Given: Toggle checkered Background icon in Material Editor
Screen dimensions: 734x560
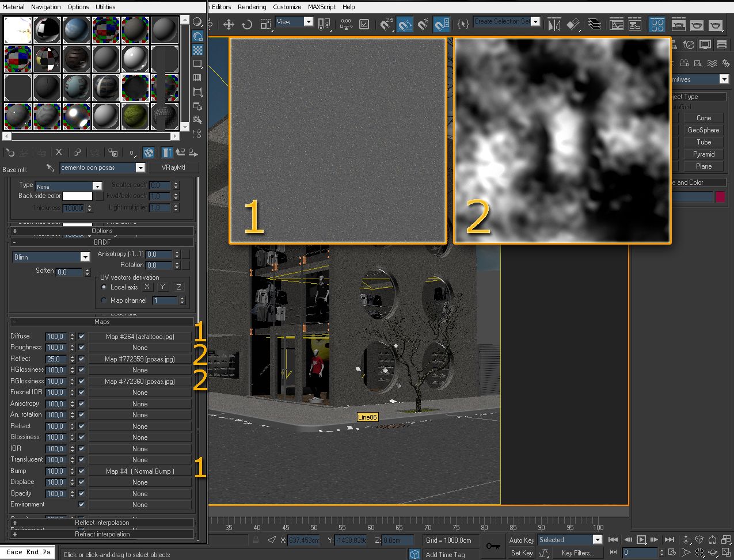Looking at the screenshot, I should click(x=197, y=50).
